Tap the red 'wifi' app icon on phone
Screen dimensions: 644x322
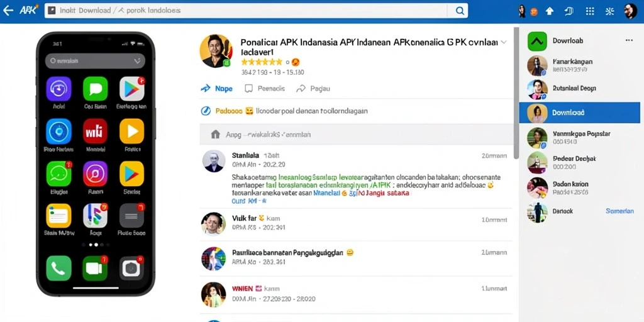coord(96,131)
